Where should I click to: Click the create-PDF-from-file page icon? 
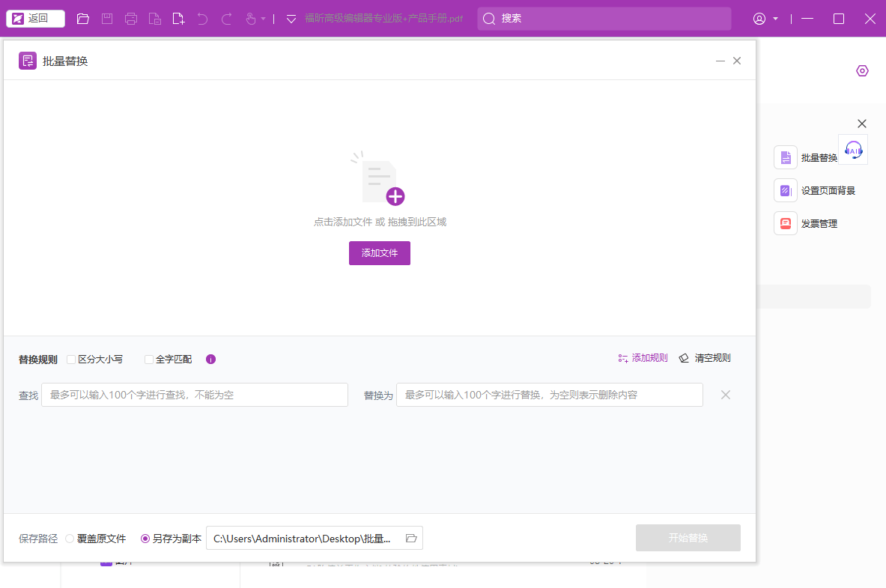point(154,19)
